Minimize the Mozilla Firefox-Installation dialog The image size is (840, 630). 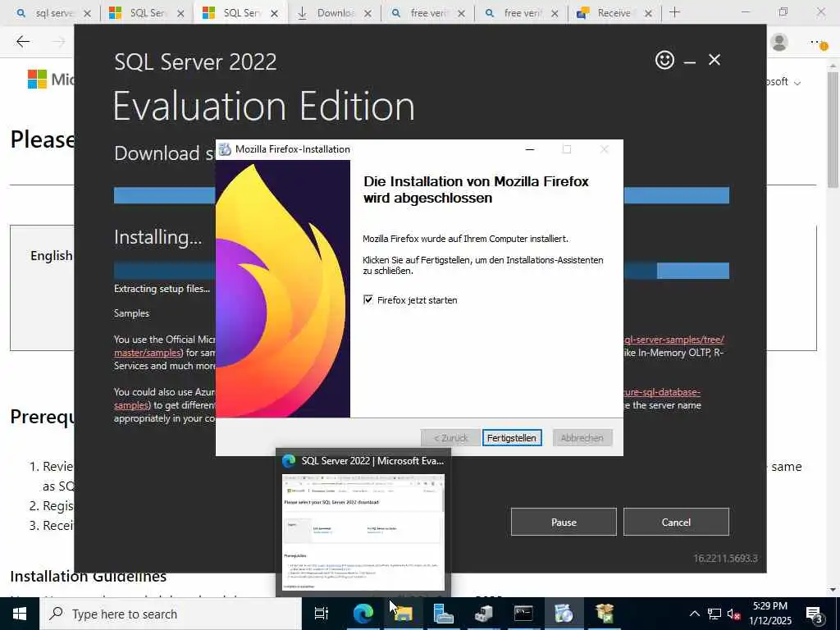click(530, 149)
